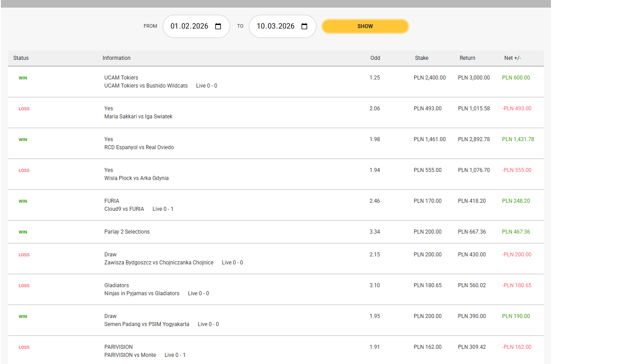
Task: Open the FROM date calendar picker icon
Action: 218,26
